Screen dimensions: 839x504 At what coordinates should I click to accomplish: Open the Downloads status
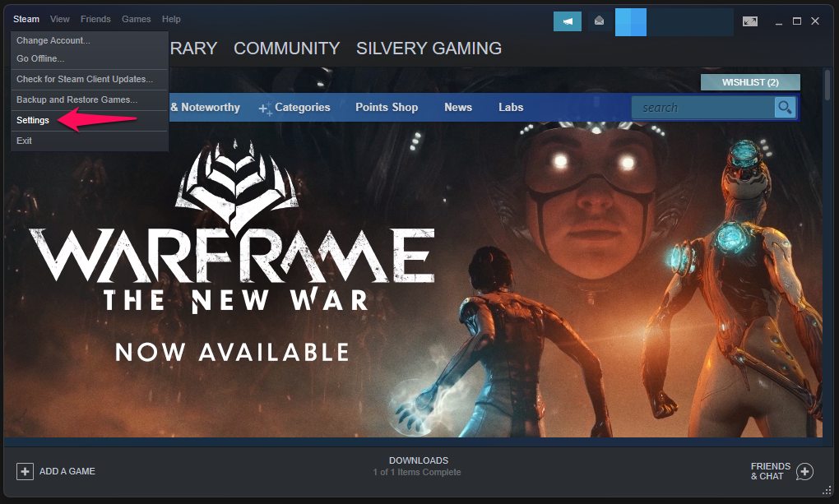click(417, 466)
